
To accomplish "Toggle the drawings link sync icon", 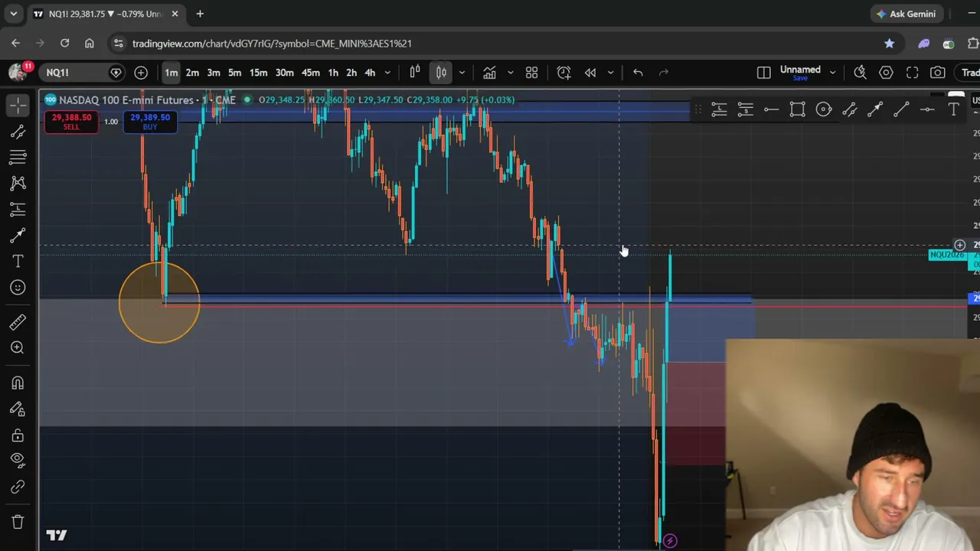I will (x=18, y=487).
